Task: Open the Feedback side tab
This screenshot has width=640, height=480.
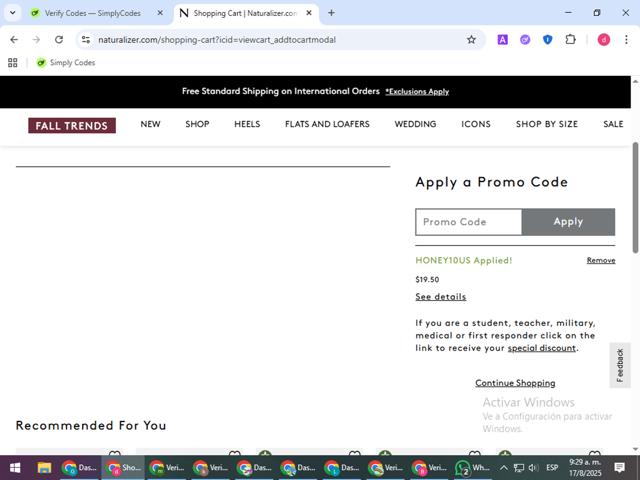Action: pos(620,365)
